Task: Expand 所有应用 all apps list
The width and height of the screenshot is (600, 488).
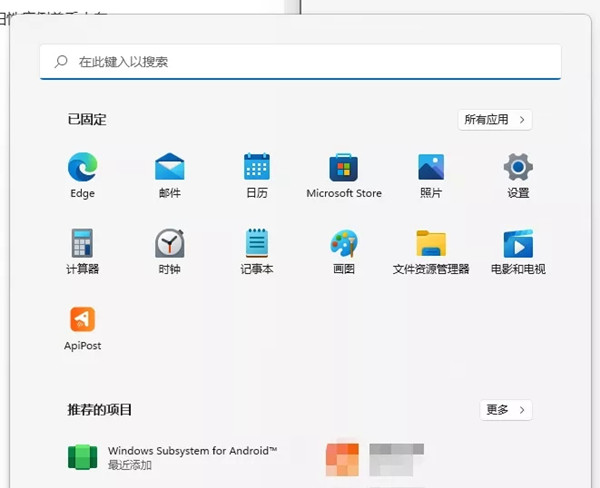Action: 495,120
